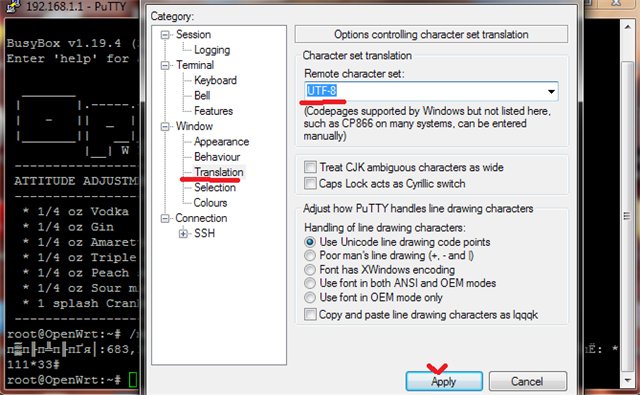Select Use Unicode line drawing code points
The width and height of the screenshot is (640, 395).
[x=310, y=242]
